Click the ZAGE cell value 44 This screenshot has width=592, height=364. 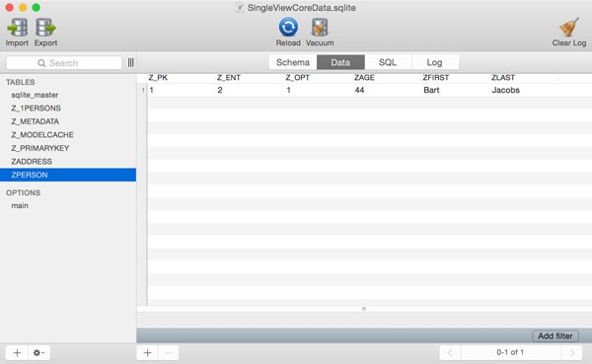click(x=359, y=90)
